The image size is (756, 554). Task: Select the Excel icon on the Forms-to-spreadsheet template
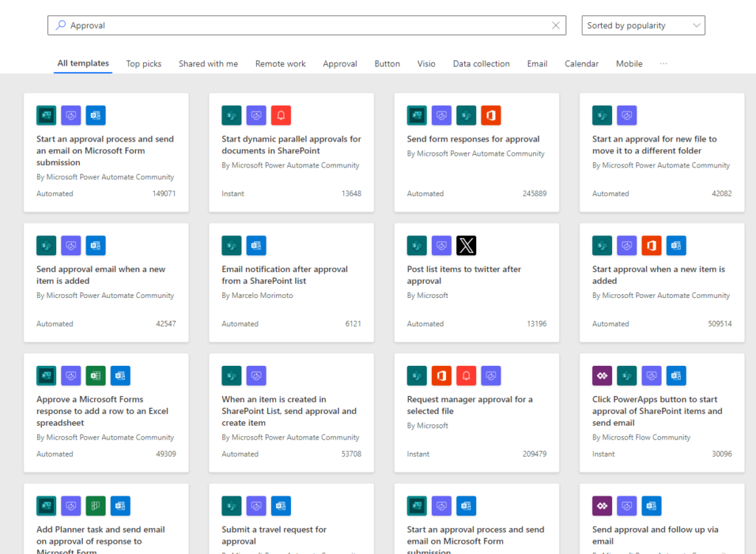95,375
